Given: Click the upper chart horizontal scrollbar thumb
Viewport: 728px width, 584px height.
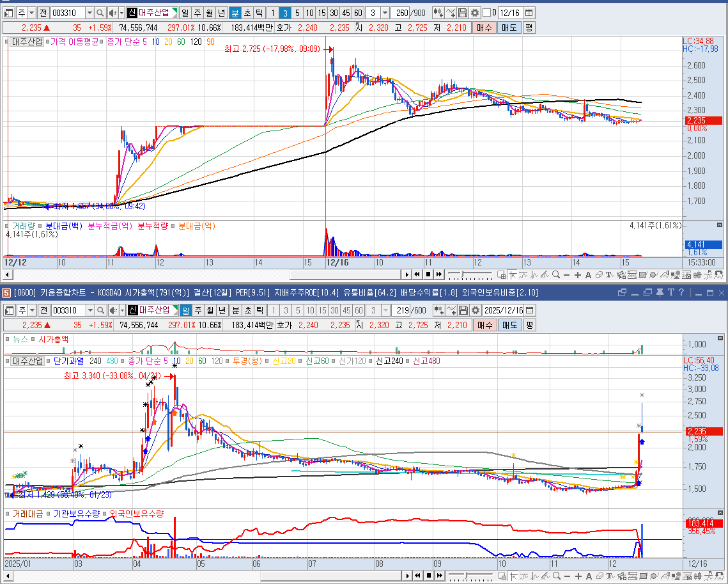Looking at the screenshot, I should (x=345, y=274).
